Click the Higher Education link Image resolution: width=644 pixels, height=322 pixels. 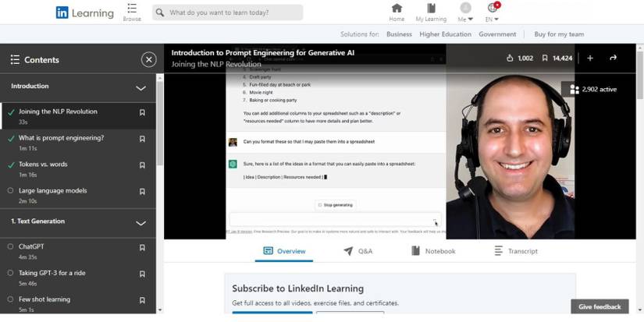pyautogui.click(x=445, y=34)
